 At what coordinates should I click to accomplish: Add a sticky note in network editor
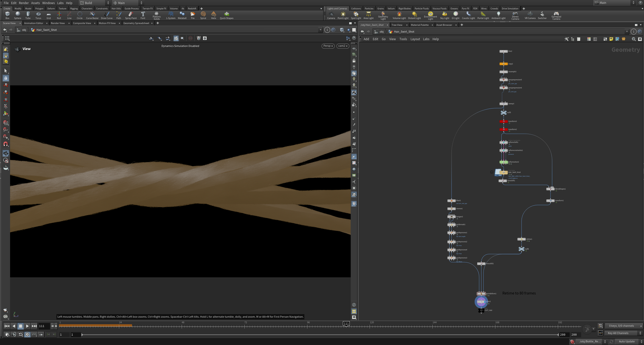tap(611, 39)
